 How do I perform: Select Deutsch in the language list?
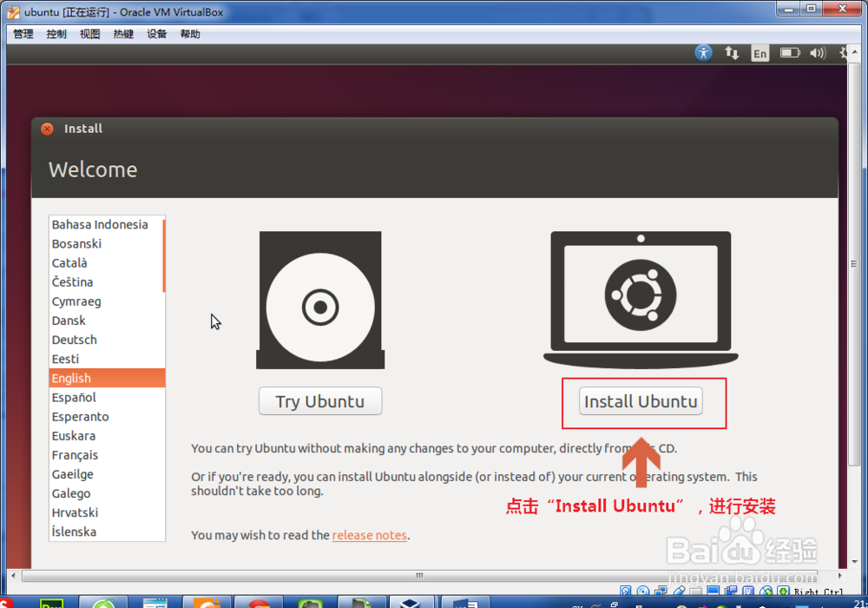coord(106,340)
